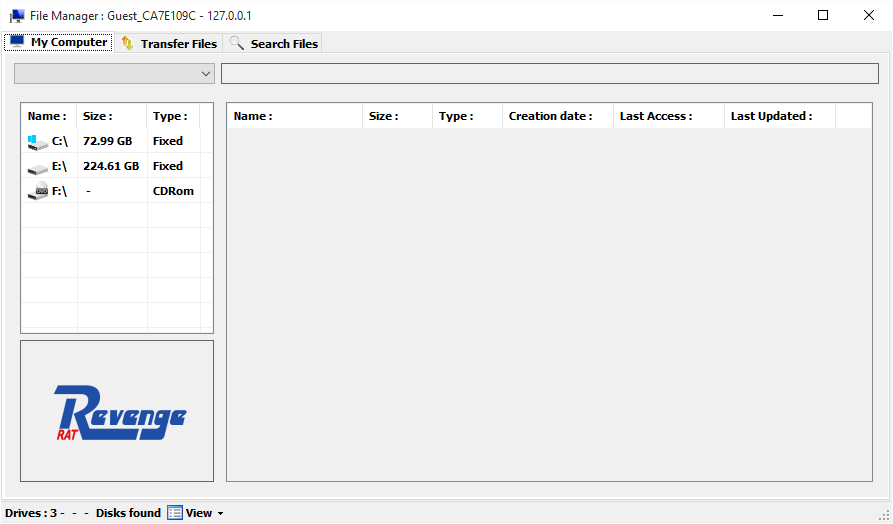This screenshot has height=524, width=893.
Task: Sort drives by Type column header
Action: pyautogui.click(x=173, y=116)
